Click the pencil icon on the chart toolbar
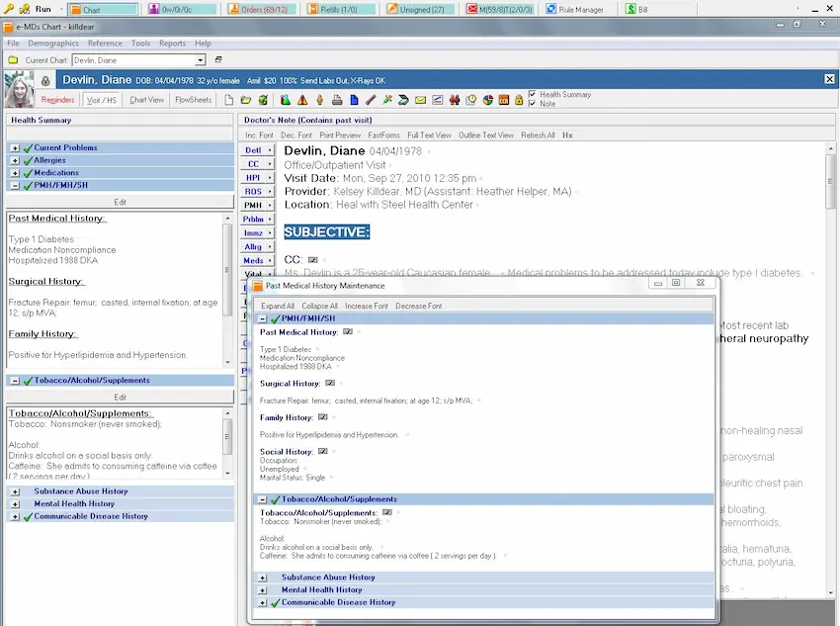Screen dimensions: 840x626 coord(370,98)
